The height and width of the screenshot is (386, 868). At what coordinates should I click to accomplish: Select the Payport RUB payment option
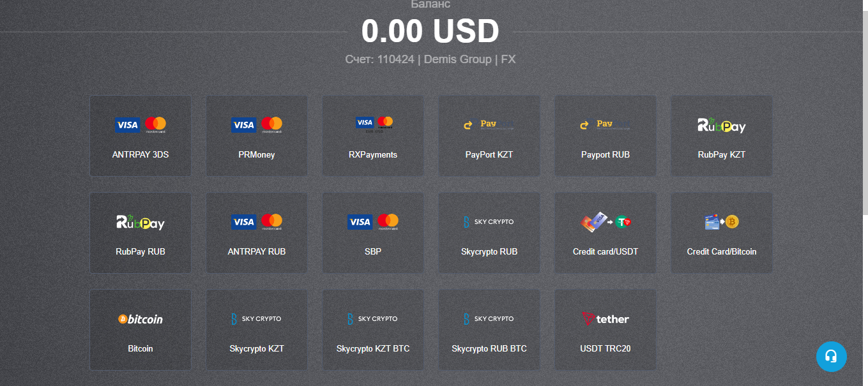tap(605, 136)
